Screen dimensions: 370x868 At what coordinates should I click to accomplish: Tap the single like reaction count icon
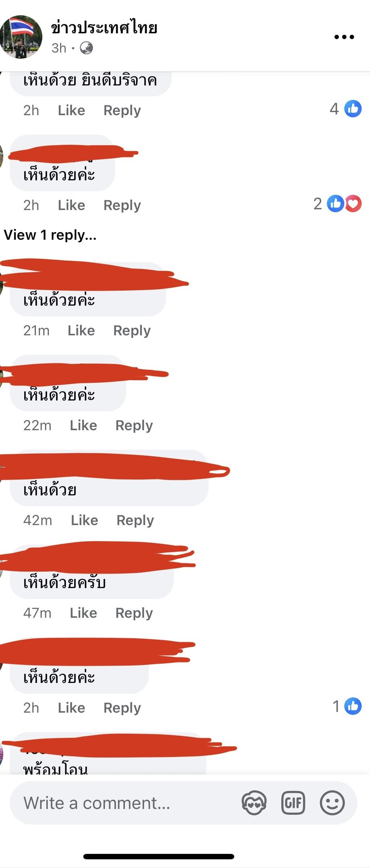coord(353,706)
